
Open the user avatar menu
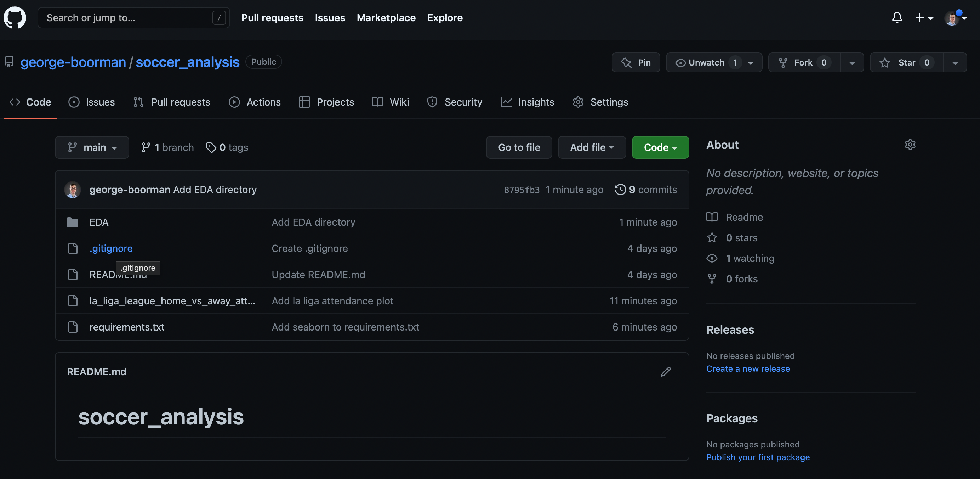tap(955, 17)
